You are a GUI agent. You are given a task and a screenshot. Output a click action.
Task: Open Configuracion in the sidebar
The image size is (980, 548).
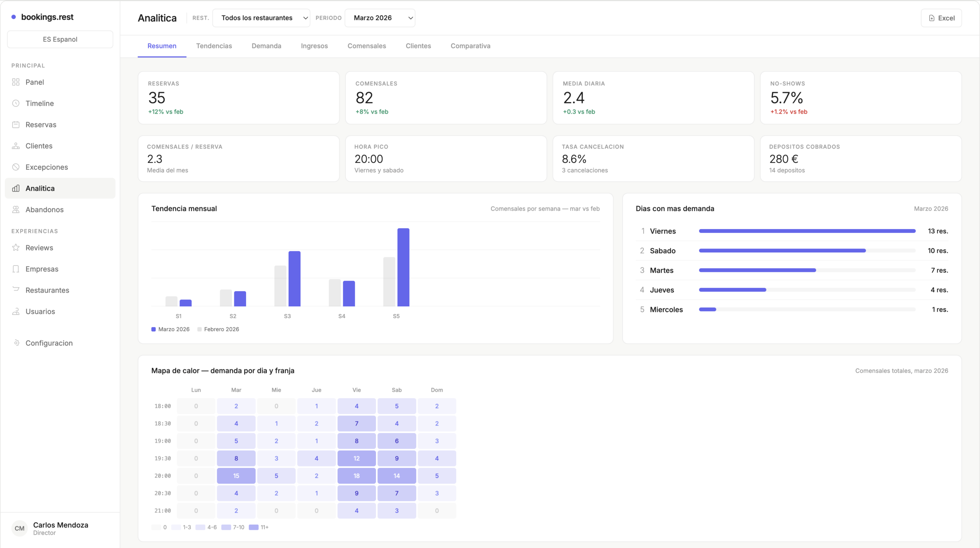tap(60, 343)
